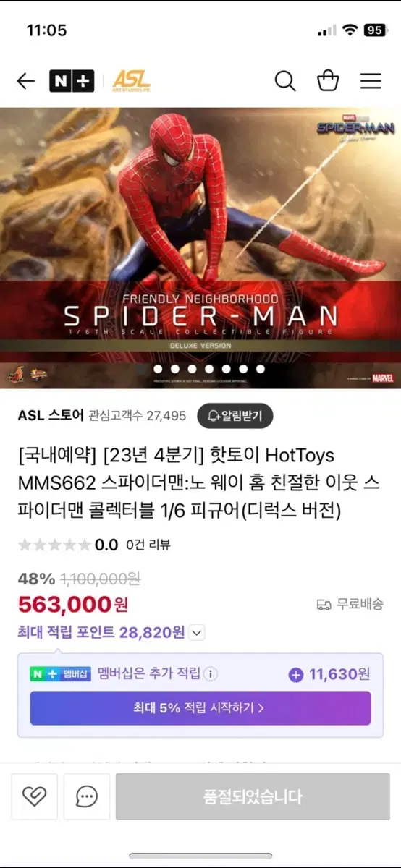Tap 최대 5% 적립 시작하기 button
401x868 pixels.
click(x=200, y=708)
